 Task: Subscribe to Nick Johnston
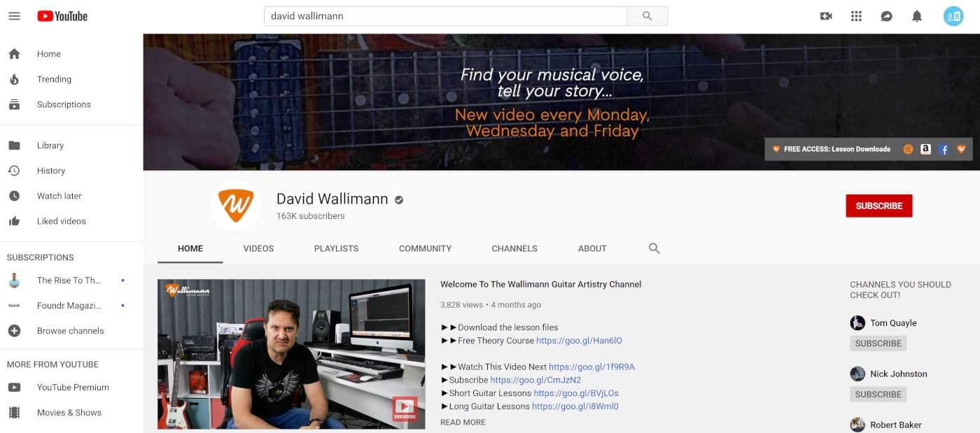point(878,395)
